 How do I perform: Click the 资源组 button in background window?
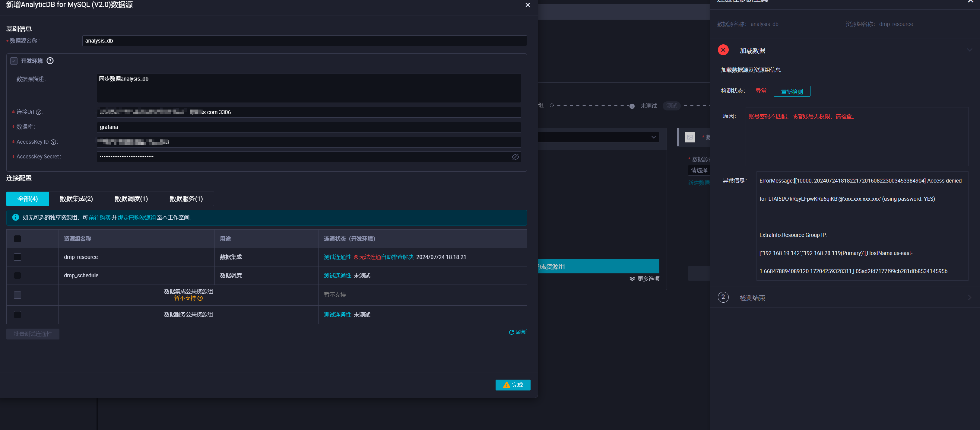[x=598, y=266]
